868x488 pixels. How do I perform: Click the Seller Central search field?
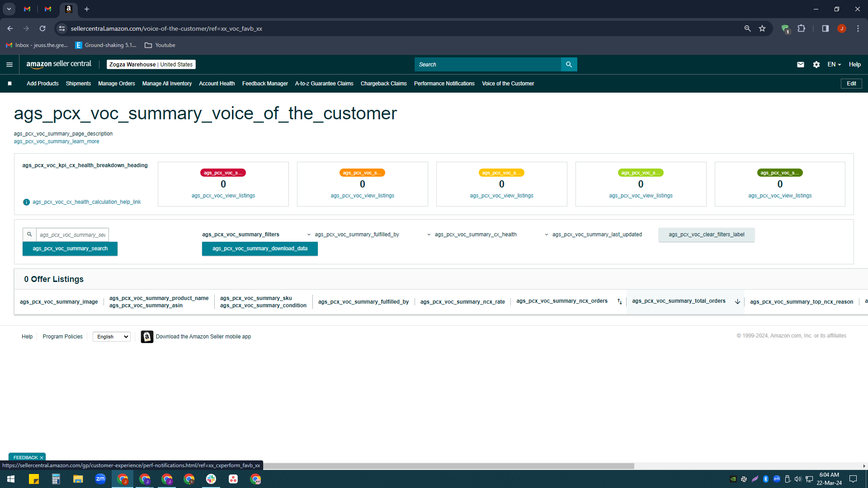488,65
